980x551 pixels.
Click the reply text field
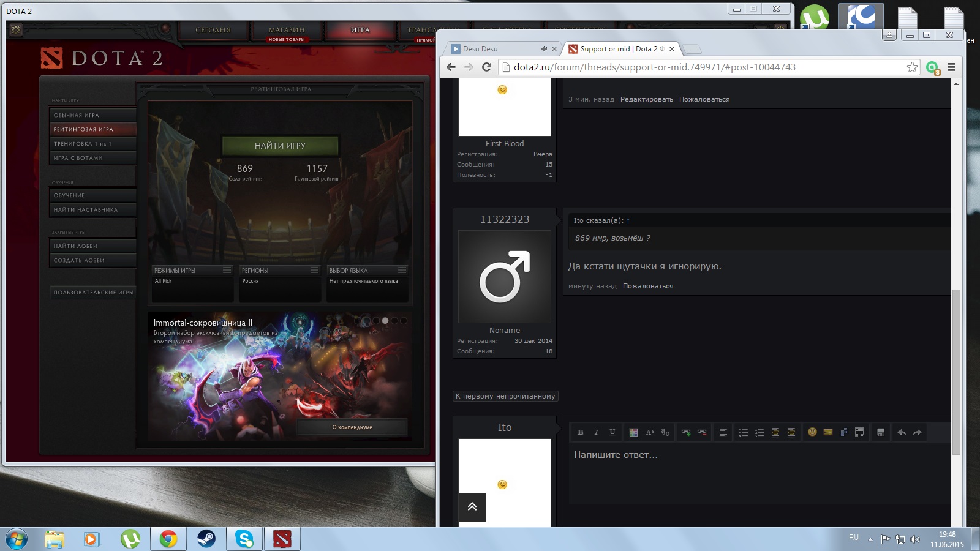click(x=759, y=474)
